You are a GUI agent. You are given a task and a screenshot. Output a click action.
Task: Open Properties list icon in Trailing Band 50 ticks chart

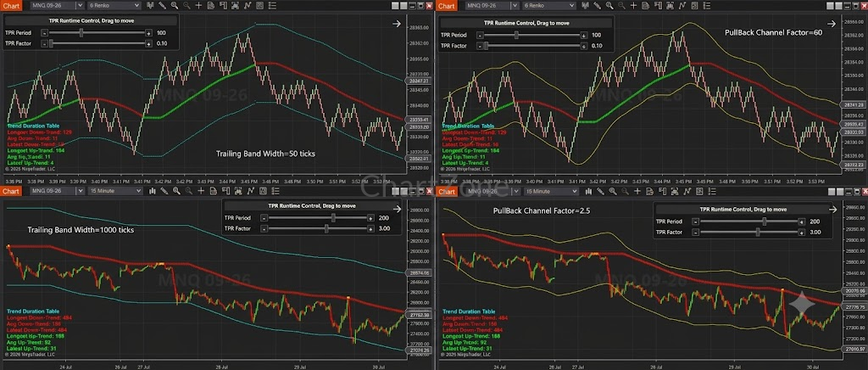click(x=272, y=6)
